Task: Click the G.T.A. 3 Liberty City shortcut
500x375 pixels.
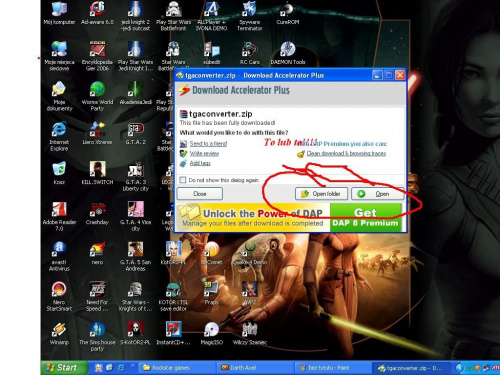Action: [135, 176]
